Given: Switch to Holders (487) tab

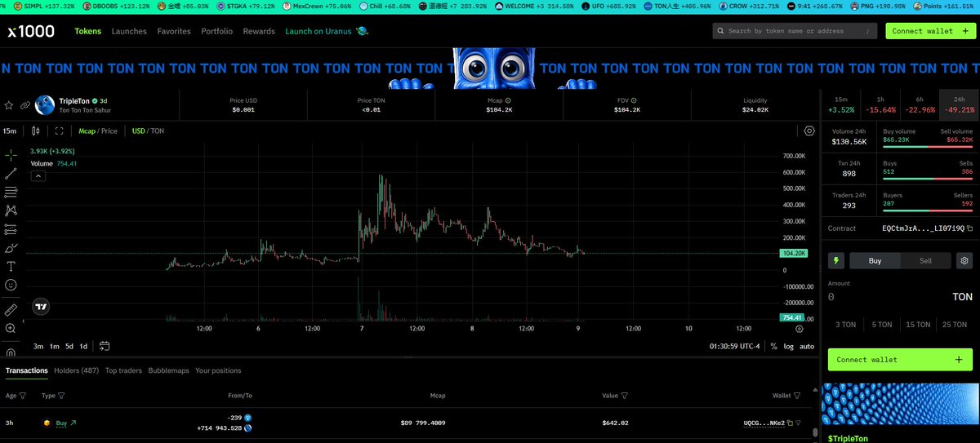Looking at the screenshot, I should [x=76, y=370].
